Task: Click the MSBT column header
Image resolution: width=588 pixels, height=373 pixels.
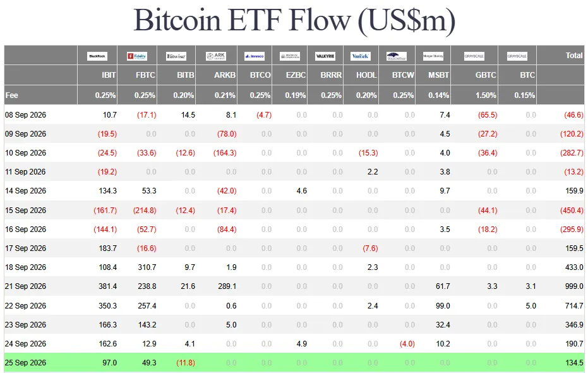Action: pos(439,75)
